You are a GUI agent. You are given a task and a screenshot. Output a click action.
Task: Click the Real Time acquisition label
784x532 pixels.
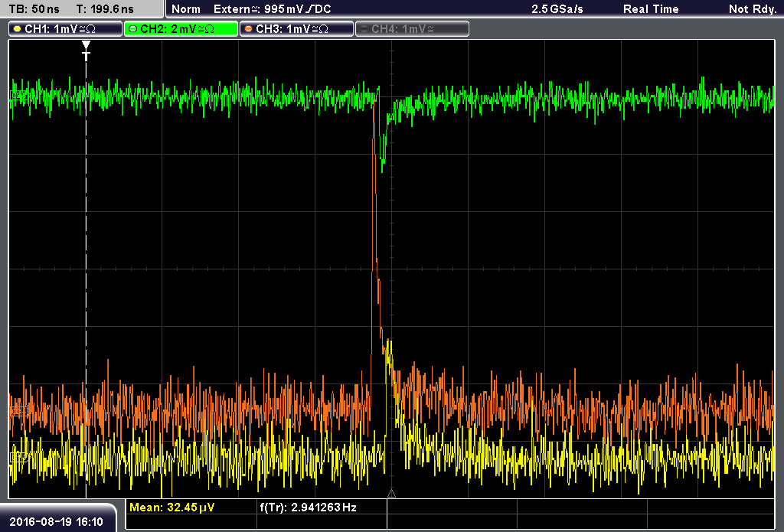click(651, 9)
